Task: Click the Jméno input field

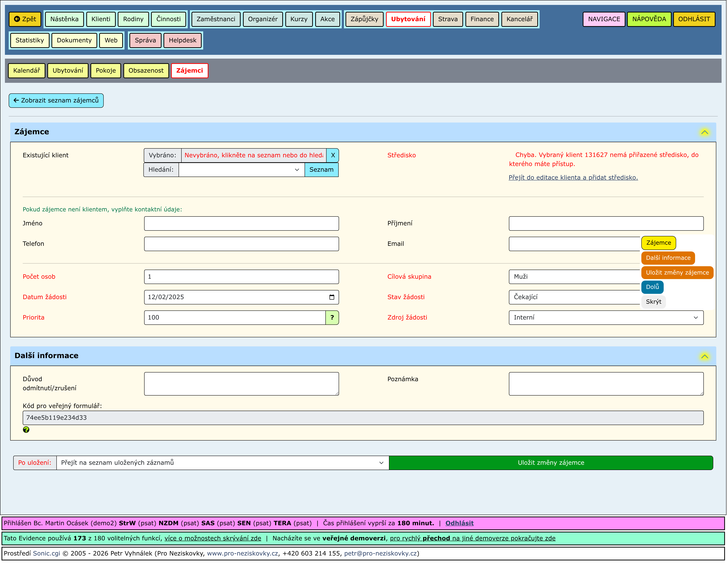Action: 242,224
